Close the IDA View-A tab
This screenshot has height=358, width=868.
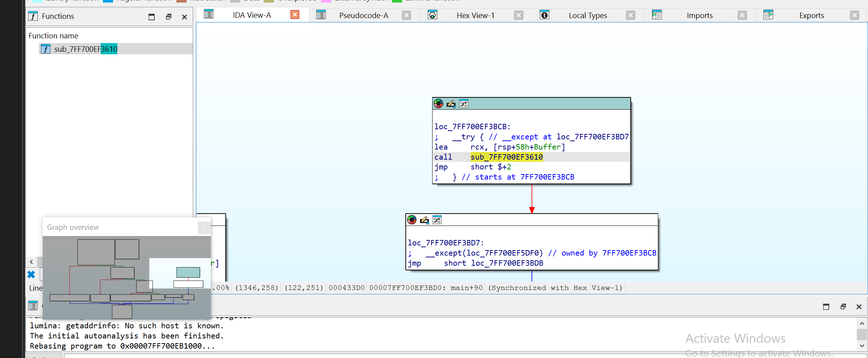coord(295,14)
